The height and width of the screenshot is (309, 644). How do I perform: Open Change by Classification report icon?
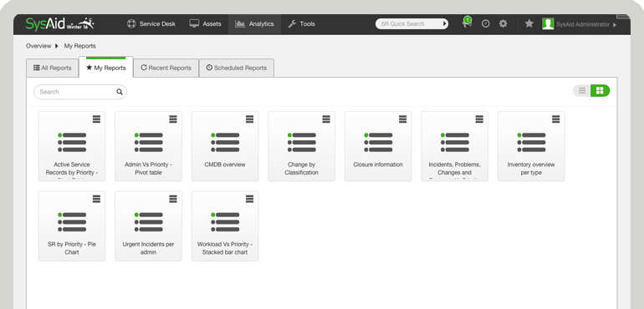coord(301,143)
